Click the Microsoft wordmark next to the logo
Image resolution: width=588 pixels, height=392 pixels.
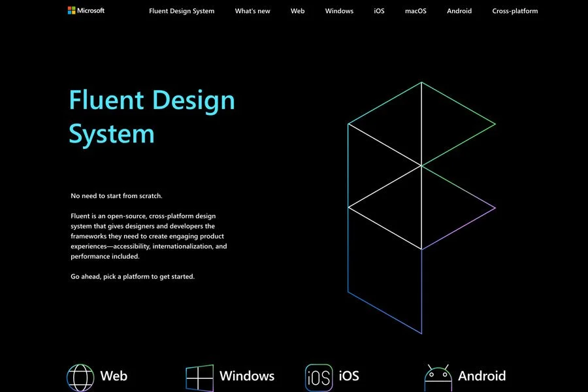point(91,10)
